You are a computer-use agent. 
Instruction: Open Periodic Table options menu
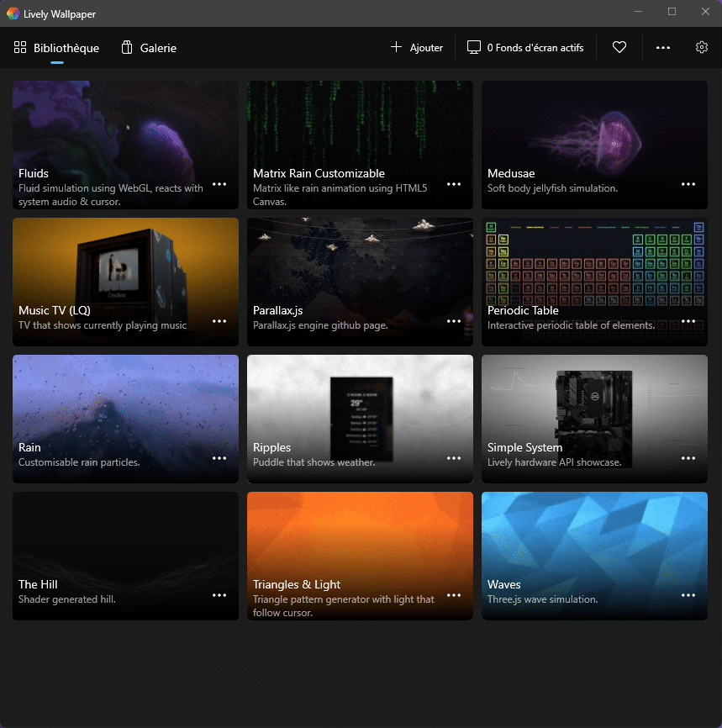coord(688,321)
